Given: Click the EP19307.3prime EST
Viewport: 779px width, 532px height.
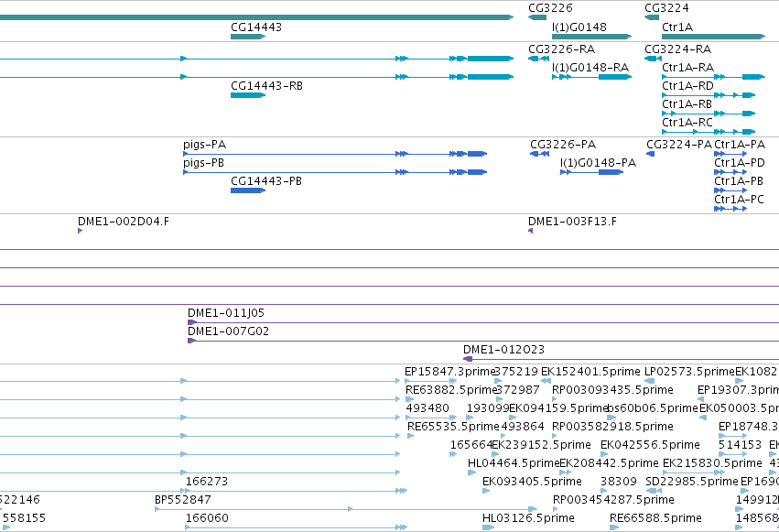Looking at the screenshot, I should coord(700,399).
